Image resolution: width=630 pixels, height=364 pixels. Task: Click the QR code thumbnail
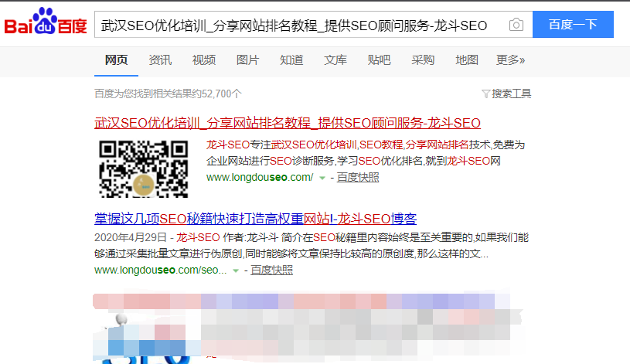coord(144,168)
